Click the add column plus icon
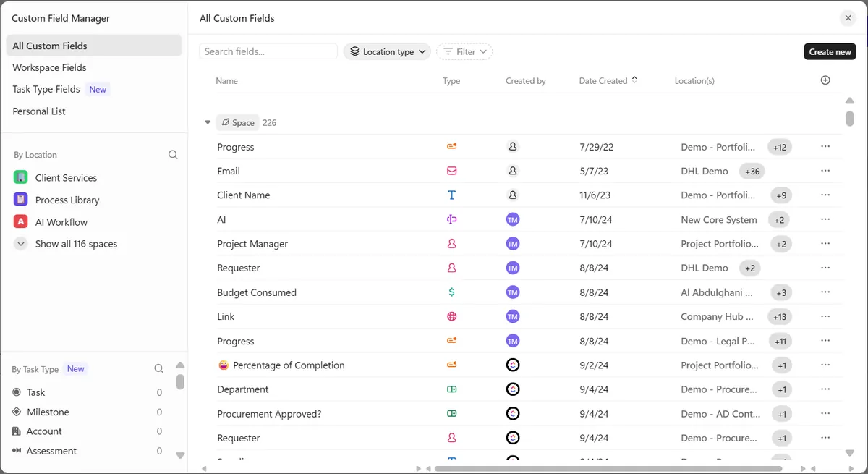The height and width of the screenshot is (474, 868). pos(825,80)
